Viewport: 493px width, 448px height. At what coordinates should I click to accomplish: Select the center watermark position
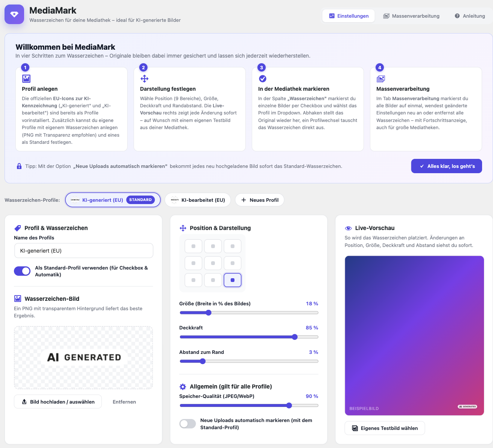pyautogui.click(x=213, y=263)
